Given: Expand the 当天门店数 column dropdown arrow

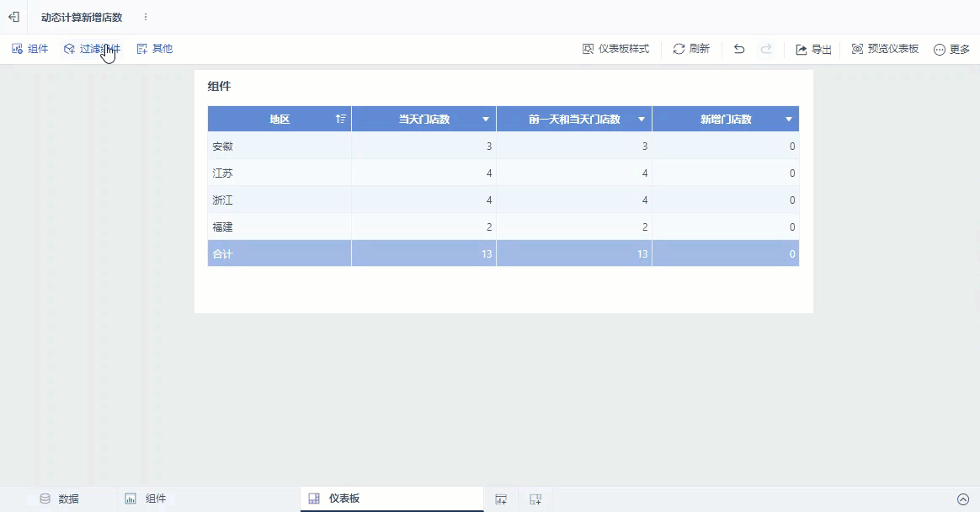Looking at the screenshot, I should pyautogui.click(x=486, y=120).
